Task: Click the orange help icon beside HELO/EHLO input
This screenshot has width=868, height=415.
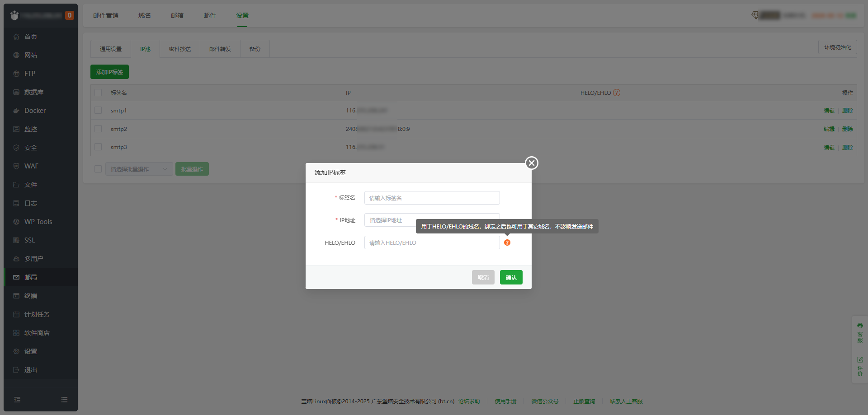Action: [507, 242]
